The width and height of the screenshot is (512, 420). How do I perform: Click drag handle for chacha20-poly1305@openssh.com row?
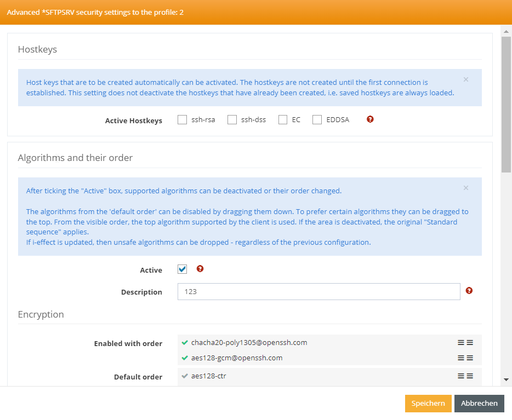[465, 343]
